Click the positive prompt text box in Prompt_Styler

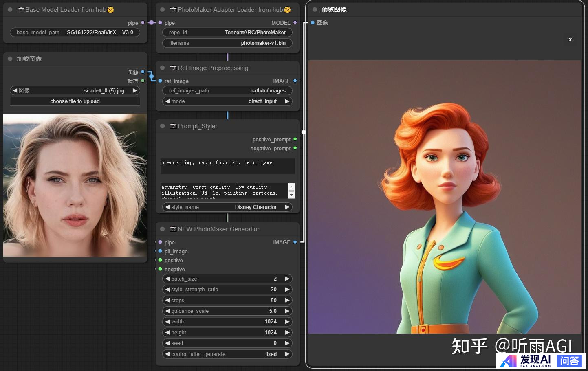(x=227, y=166)
